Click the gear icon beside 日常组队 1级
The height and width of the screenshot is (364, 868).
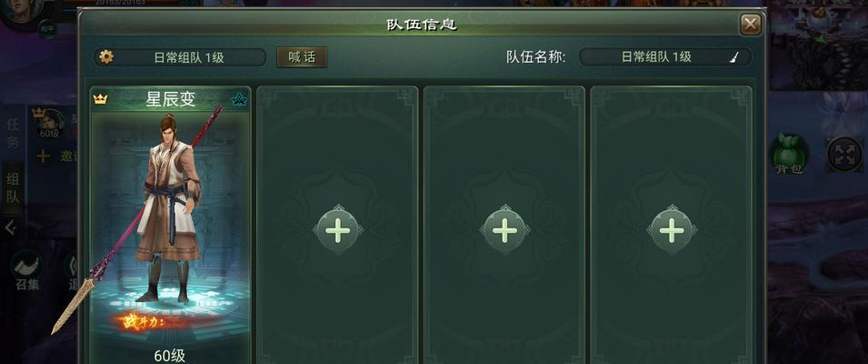[x=106, y=57]
